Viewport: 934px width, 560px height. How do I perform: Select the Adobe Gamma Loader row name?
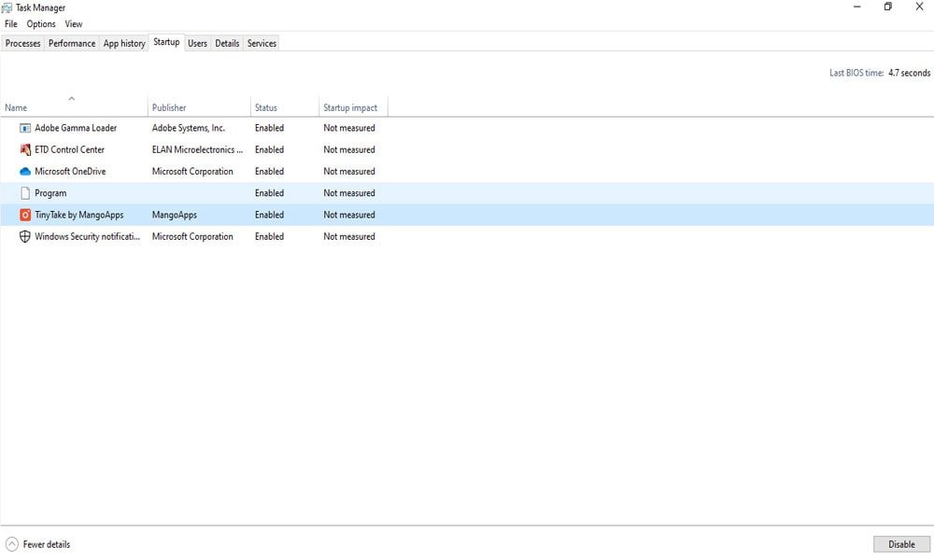[x=76, y=128]
